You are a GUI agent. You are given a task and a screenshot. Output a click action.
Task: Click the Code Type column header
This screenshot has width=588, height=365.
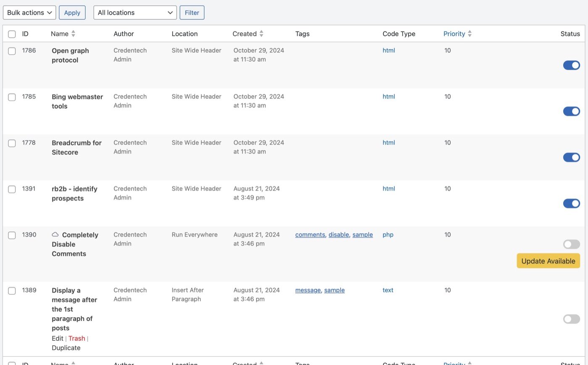399,34
